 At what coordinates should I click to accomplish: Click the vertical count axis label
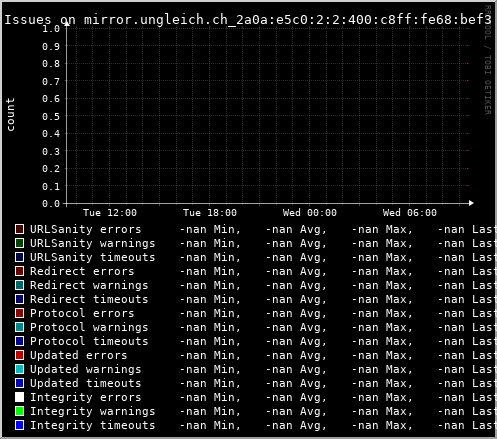click(10, 115)
